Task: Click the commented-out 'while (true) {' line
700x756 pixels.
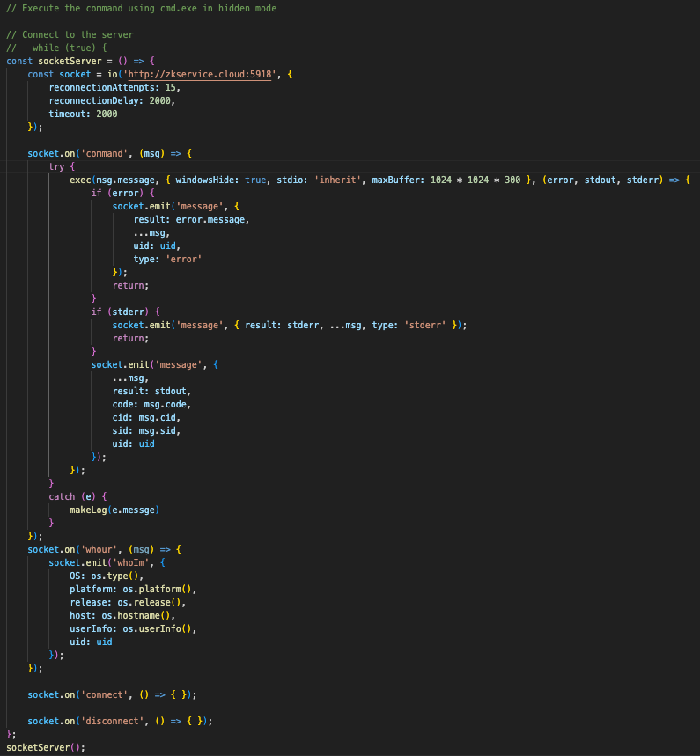Action: click(x=56, y=48)
